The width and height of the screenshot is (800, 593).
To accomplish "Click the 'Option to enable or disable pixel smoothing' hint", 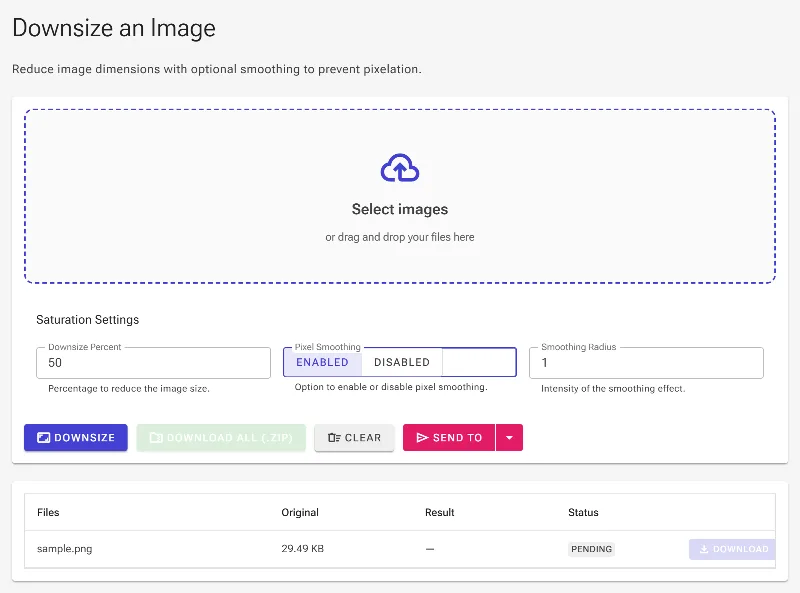I will pyautogui.click(x=391, y=387).
